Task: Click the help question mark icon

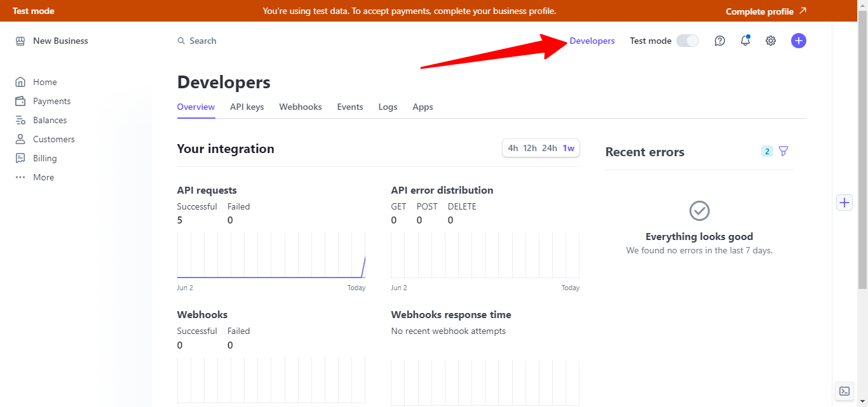Action: pos(719,41)
